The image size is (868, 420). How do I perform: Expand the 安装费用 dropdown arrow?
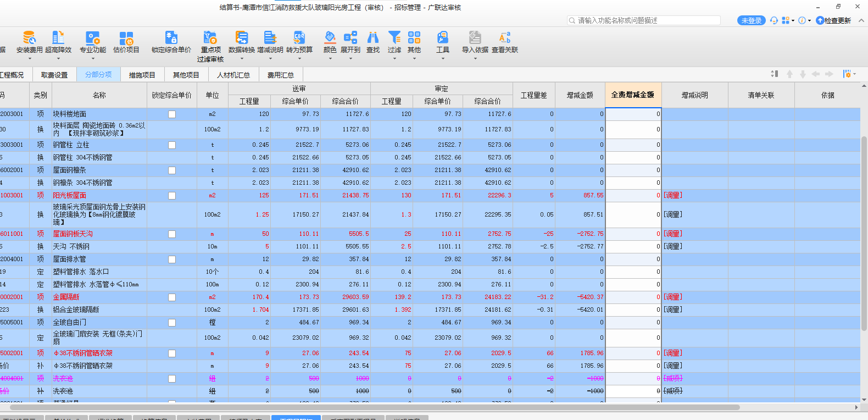[29, 58]
